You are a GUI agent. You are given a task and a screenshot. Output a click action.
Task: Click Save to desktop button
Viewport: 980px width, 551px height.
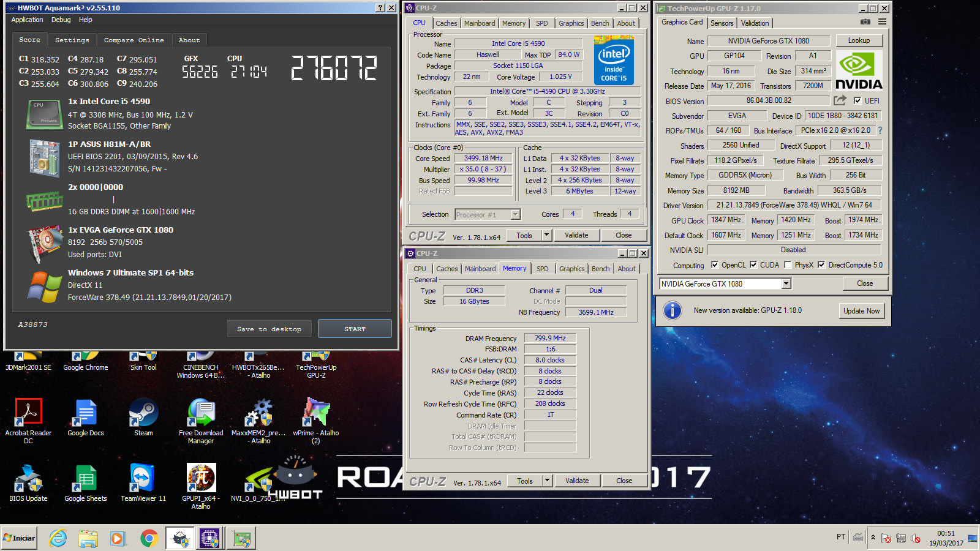pos(269,329)
